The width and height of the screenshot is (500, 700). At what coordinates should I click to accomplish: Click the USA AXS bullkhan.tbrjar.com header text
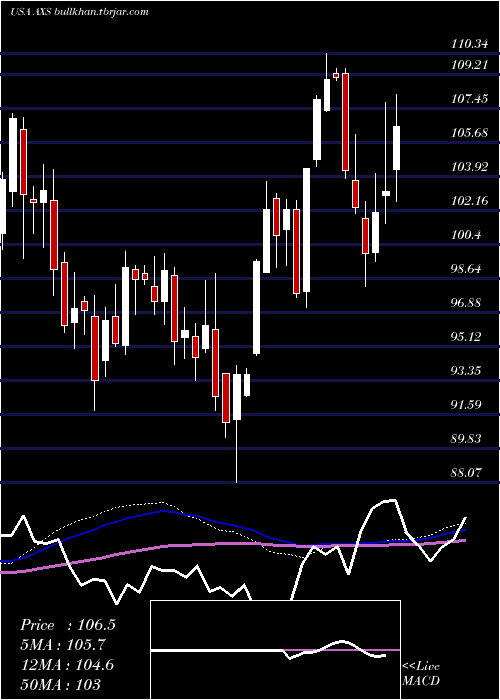(x=79, y=12)
